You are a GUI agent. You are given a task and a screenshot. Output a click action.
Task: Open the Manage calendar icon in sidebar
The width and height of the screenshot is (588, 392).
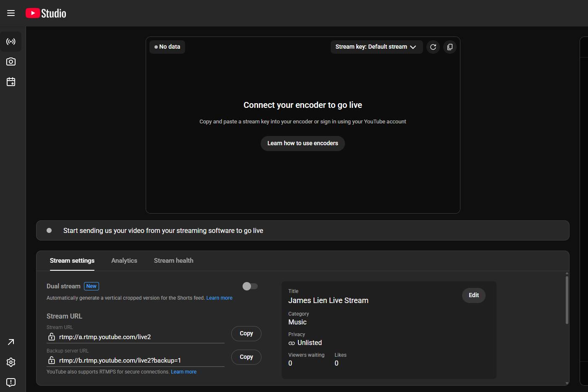click(11, 82)
